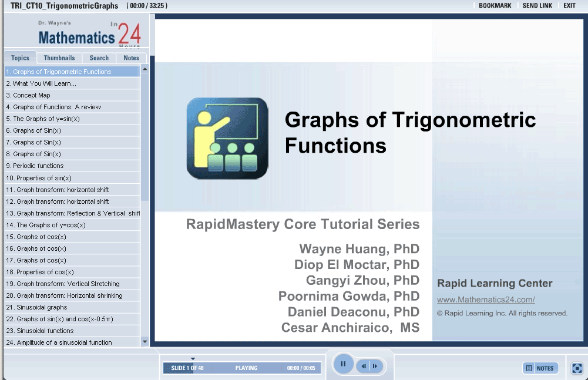Click the Rapid Learning Center heading
Image resolution: width=588 pixels, height=380 pixels.
coord(495,283)
